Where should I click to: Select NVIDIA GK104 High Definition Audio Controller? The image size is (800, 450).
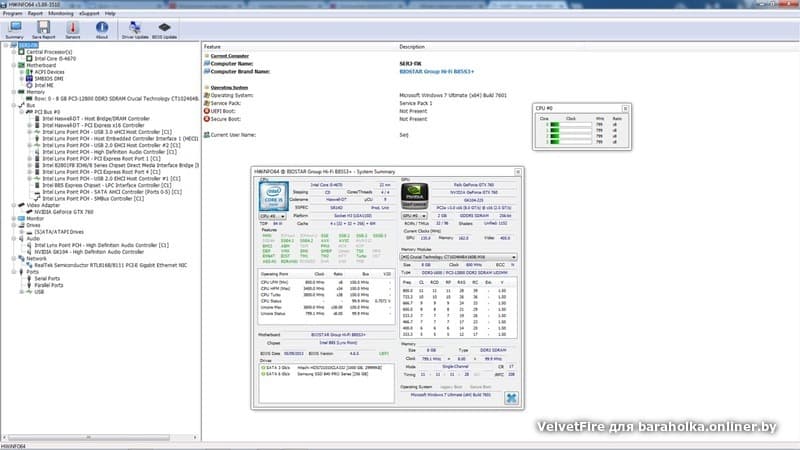(89, 252)
